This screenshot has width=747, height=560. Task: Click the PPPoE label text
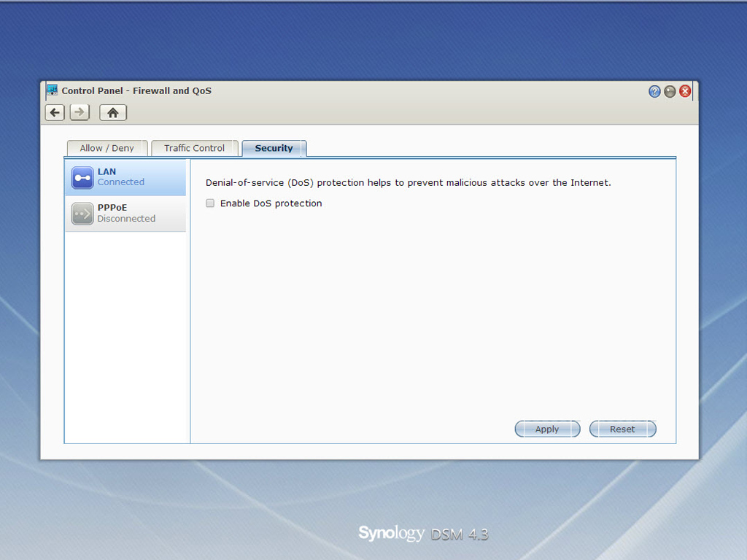coord(112,208)
